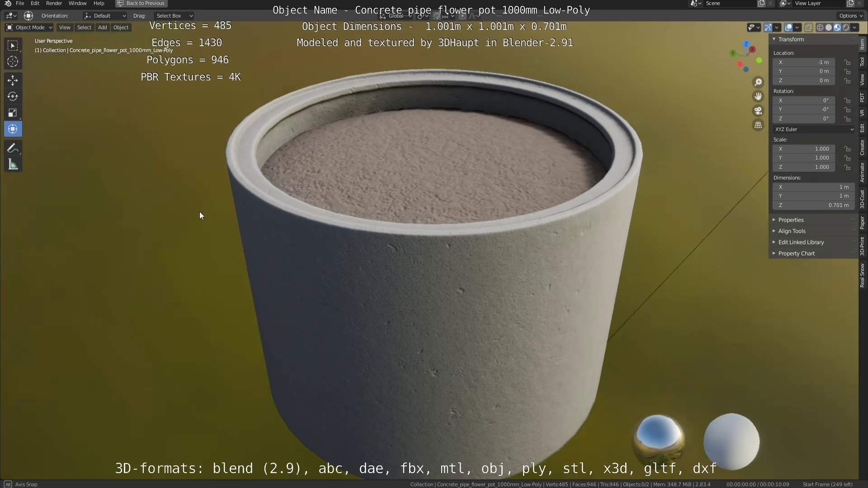Open overlay options dropdown arrow
Screen dimensions: 868x488
click(x=797, y=28)
